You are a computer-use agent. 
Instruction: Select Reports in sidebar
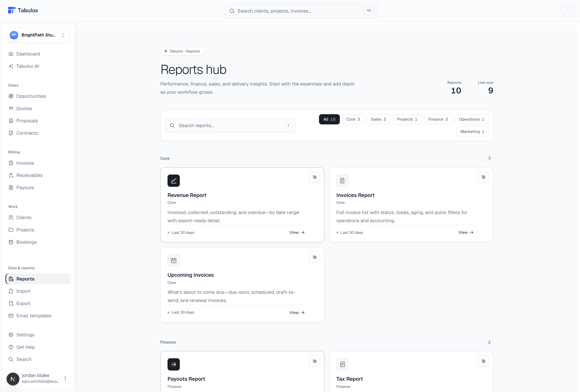[38, 279]
